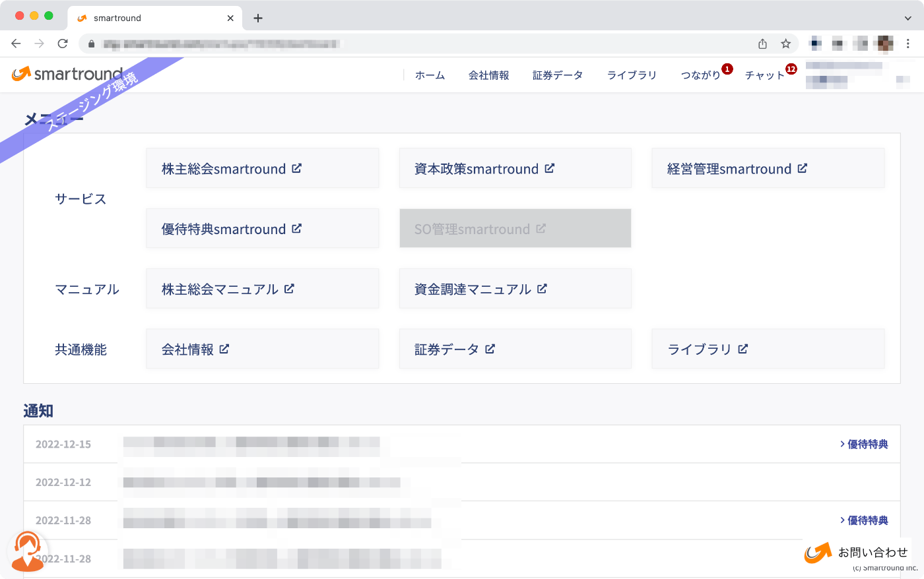924x579 pixels.
Task: Click the share icon in address bar
Action: 762,44
